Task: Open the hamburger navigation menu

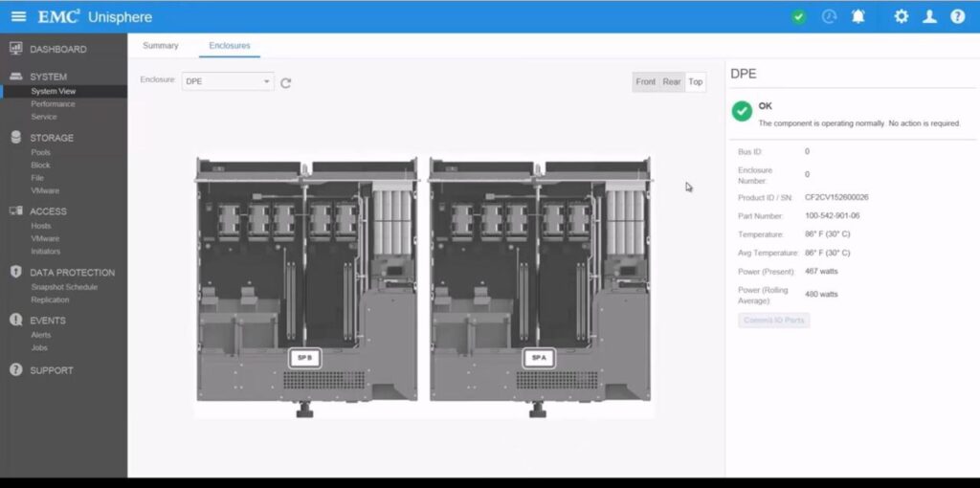Action: click(x=19, y=16)
